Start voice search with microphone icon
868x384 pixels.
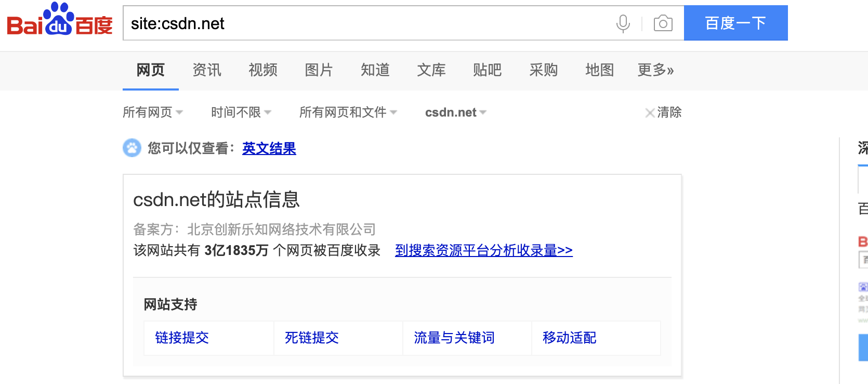623,23
